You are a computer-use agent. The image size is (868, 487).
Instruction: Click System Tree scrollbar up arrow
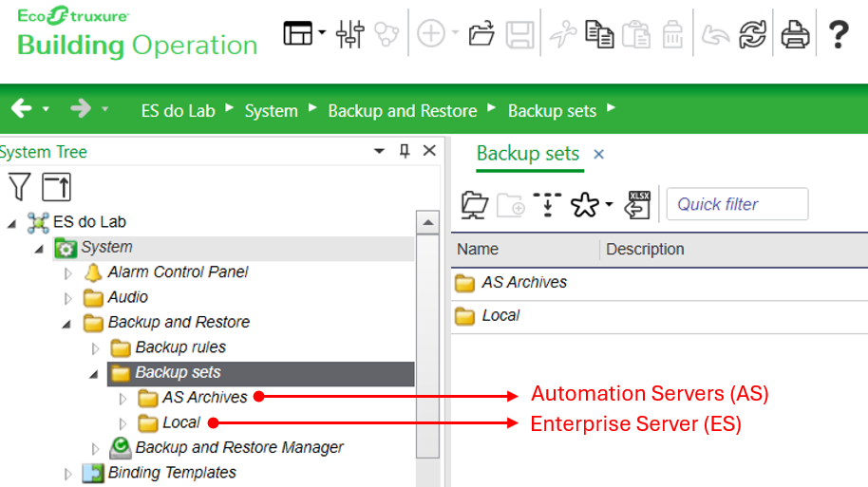point(428,222)
